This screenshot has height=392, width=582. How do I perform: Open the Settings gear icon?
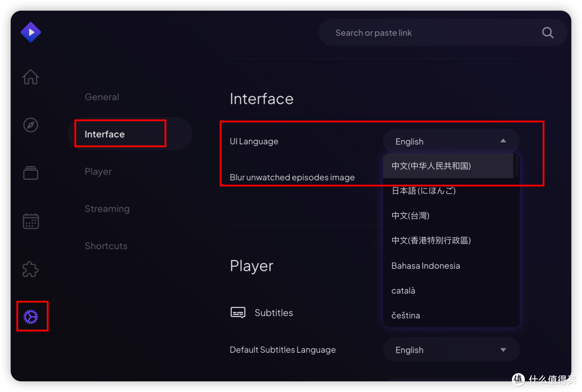point(31,317)
